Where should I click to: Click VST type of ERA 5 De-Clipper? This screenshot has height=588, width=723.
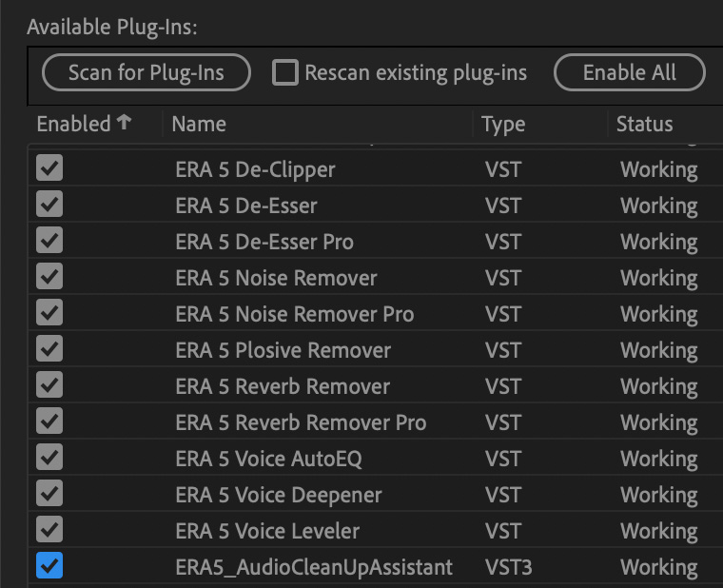(503, 169)
